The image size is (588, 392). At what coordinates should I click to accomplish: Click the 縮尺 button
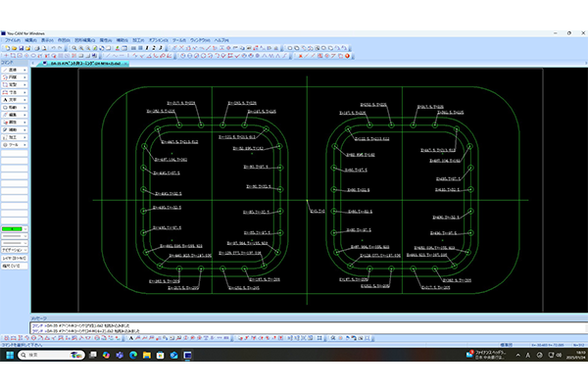pyautogui.click(x=15, y=266)
